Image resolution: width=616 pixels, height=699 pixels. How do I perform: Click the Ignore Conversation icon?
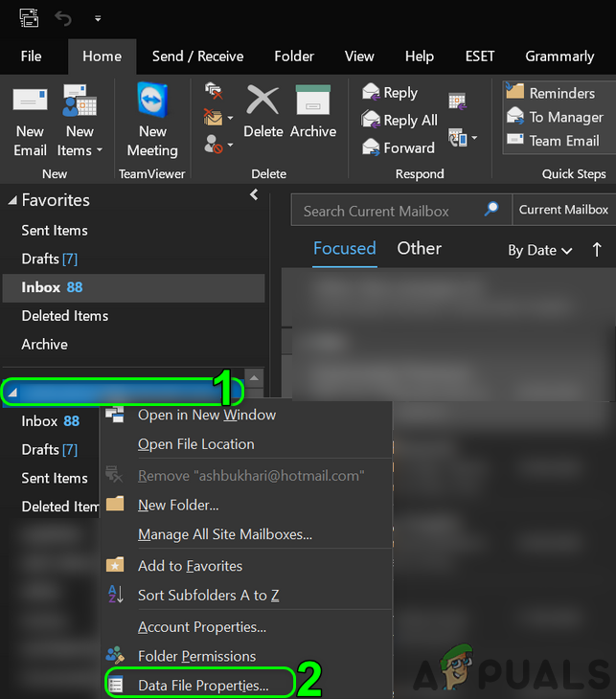214,91
